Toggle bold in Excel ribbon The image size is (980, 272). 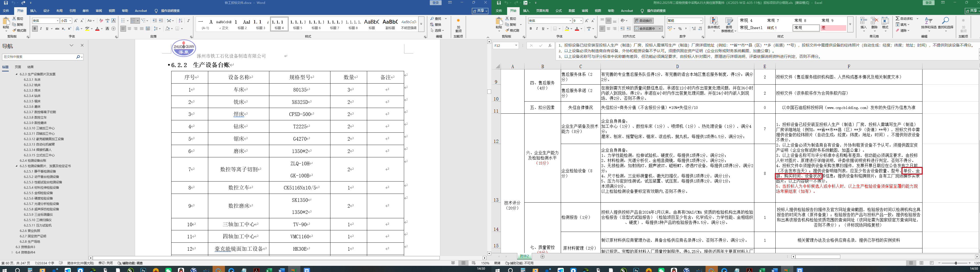(531, 29)
